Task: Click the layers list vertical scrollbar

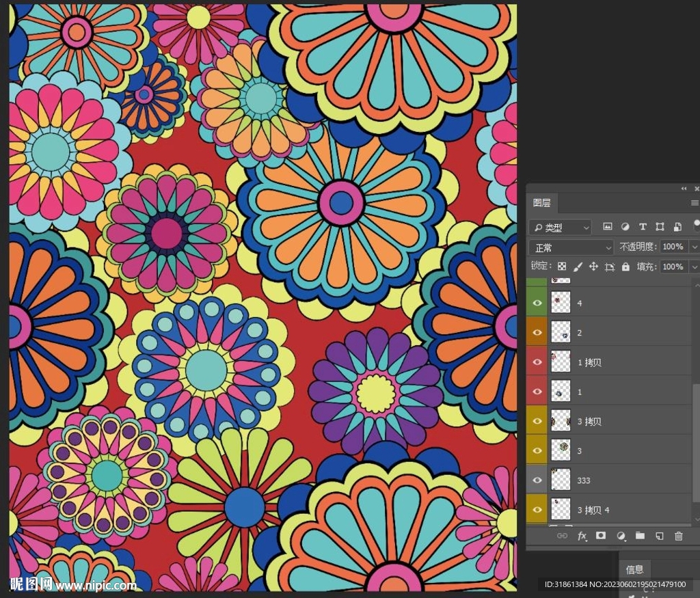Action: coord(696,441)
